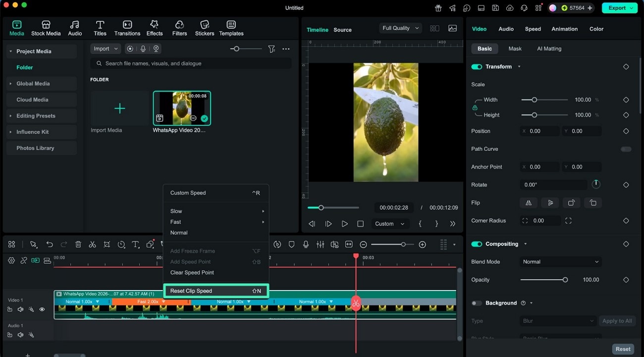Mute the Audio 1 track
Screen dimensions: 644x357
click(x=20, y=335)
